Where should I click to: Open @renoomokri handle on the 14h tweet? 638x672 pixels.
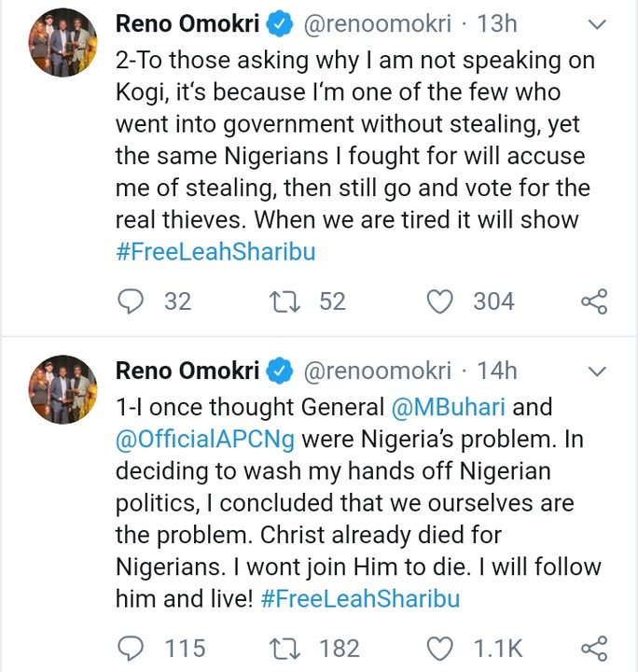pyautogui.click(x=378, y=371)
